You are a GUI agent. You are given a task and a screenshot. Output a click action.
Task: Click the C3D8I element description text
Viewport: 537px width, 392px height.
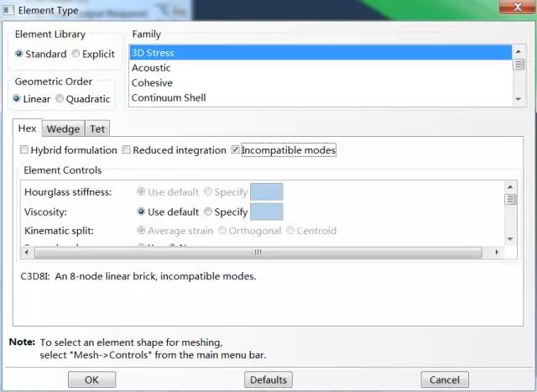[138, 276]
